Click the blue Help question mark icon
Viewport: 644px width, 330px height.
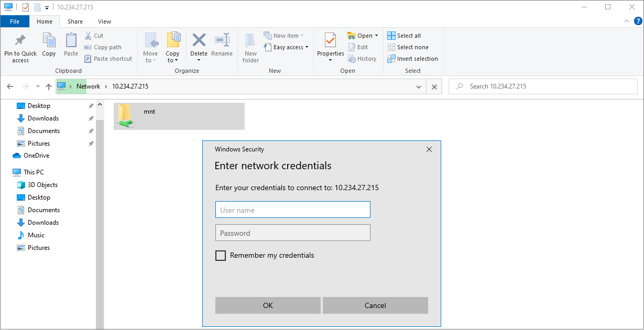point(638,21)
